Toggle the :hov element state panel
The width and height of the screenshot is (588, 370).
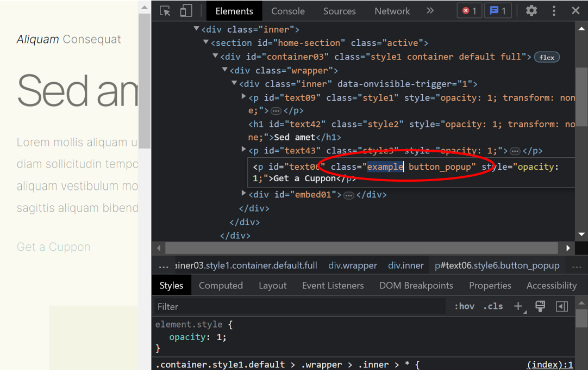(x=464, y=306)
